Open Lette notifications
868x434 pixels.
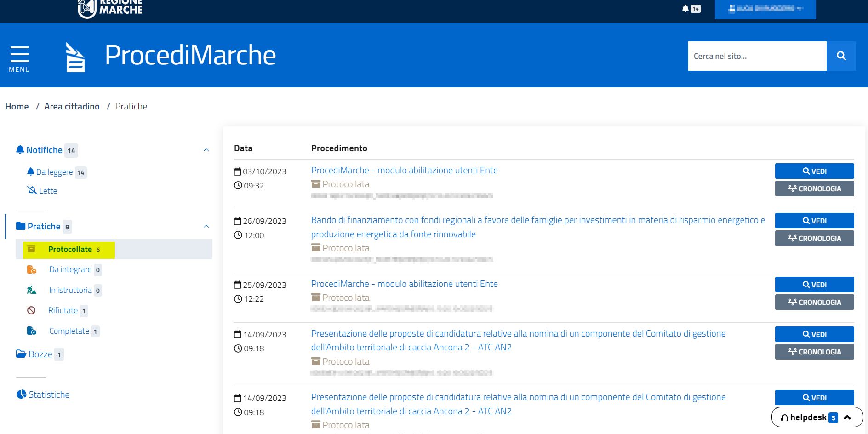48,191
